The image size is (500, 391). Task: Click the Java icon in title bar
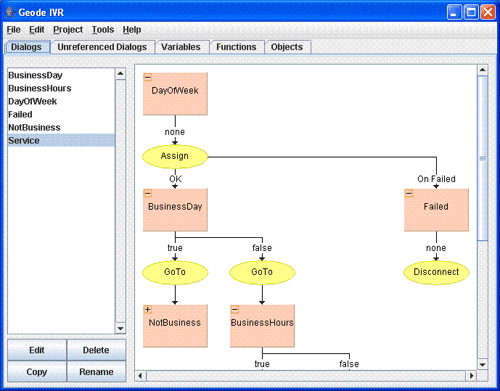(x=10, y=12)
